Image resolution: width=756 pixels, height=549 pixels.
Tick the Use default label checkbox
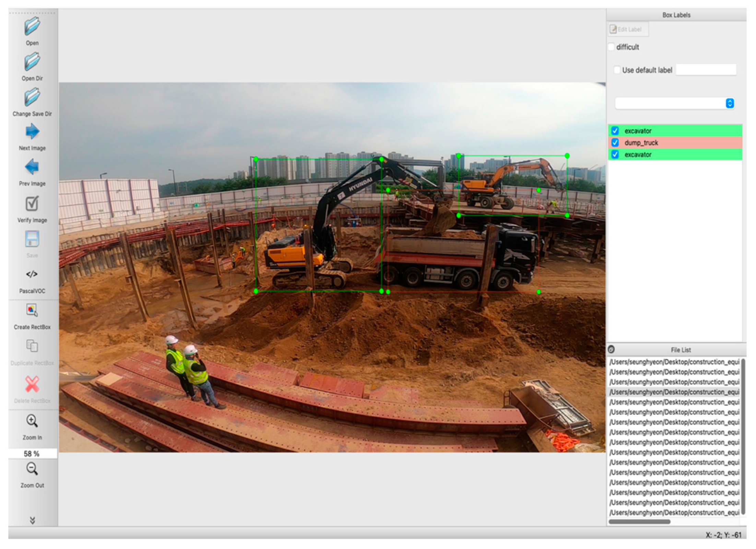(617, 70)
